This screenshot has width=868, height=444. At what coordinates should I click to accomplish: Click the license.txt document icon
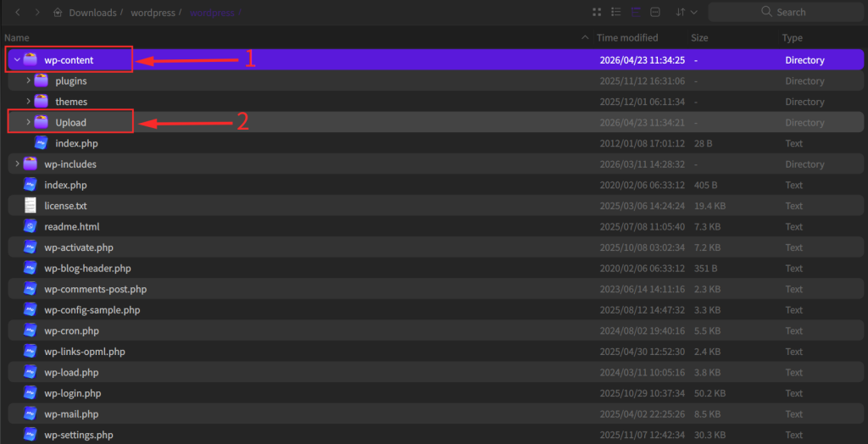(31, 205)
